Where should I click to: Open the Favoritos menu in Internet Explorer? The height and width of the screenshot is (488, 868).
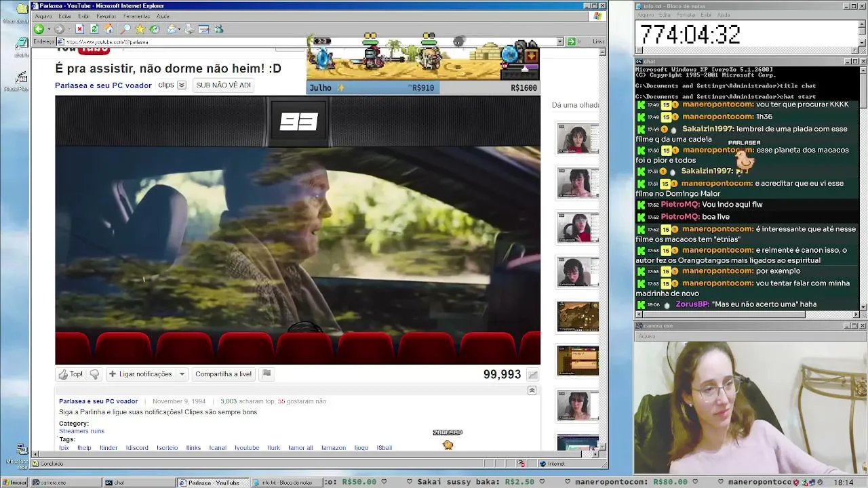pyautogui.click(x=106, y=16)
